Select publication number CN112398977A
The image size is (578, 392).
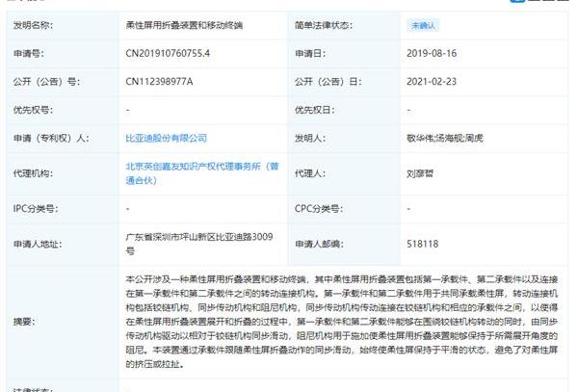coord(159,82)
